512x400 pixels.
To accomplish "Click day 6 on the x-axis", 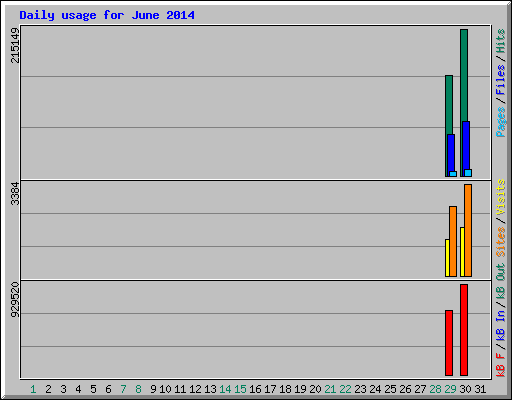I will 108,389.
